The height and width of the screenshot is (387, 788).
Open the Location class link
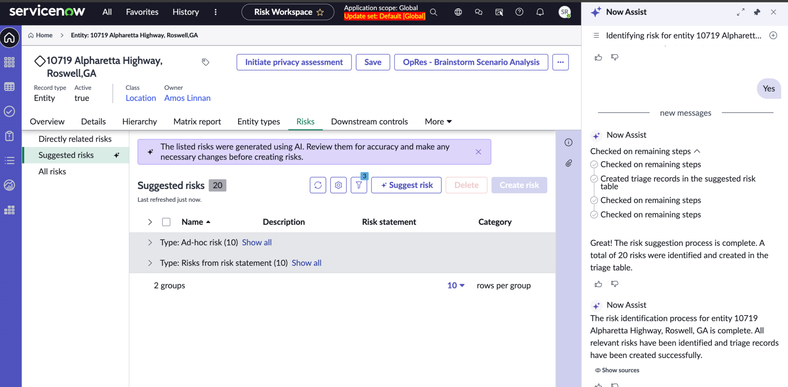point(141,98)
